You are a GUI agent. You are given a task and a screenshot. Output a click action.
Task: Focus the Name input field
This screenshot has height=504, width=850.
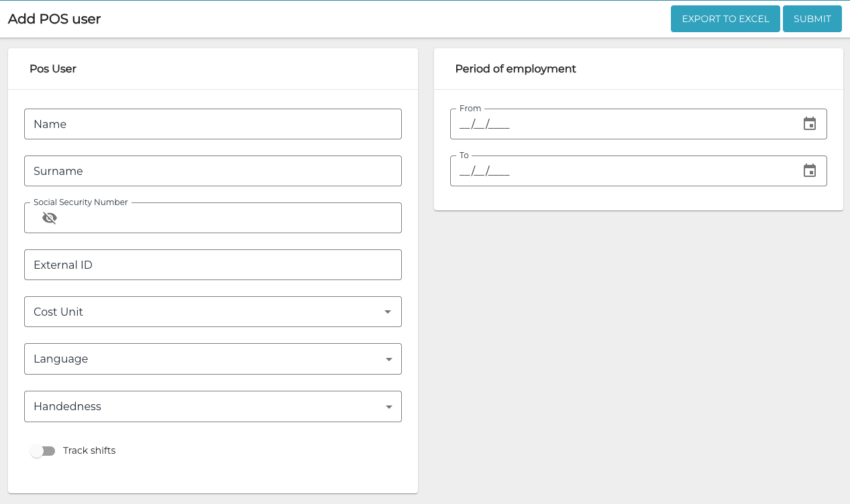(213, 124)
